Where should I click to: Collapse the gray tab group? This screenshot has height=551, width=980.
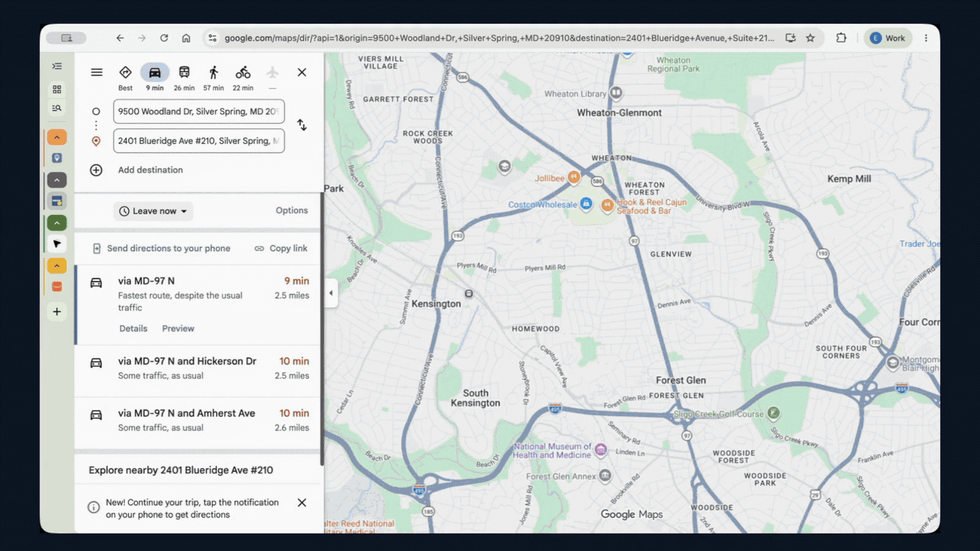tap(57, 180)
